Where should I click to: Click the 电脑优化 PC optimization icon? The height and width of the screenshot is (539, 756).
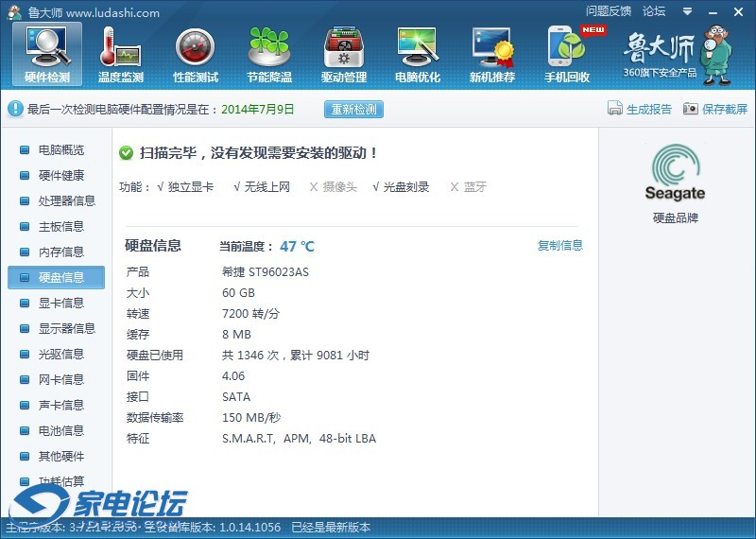tap(418, 54)
